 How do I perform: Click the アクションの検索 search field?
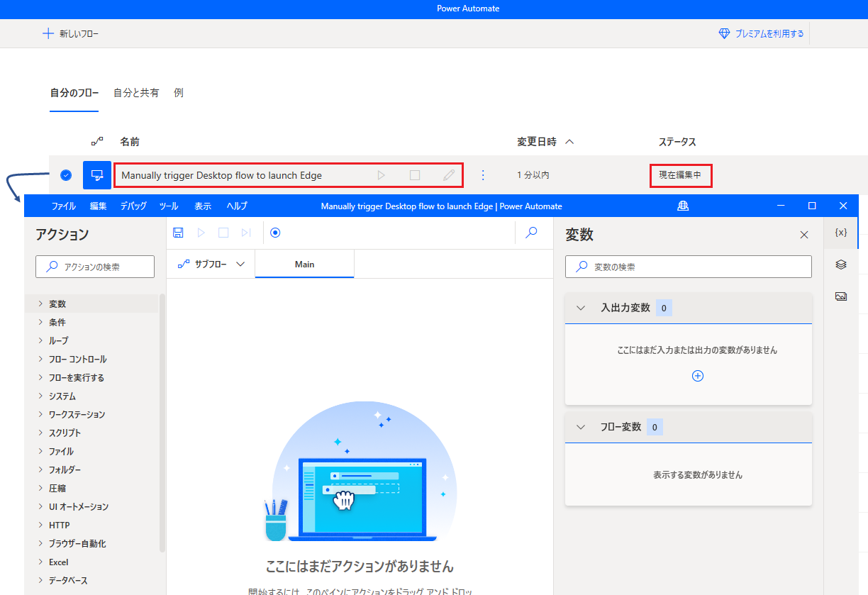point(95,267)
